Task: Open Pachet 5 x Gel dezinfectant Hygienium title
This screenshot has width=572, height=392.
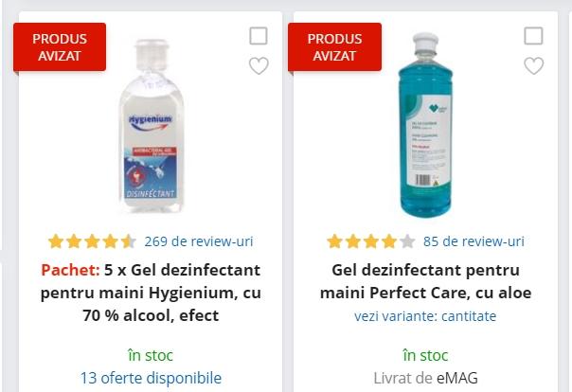Action: tap(152, 292)
